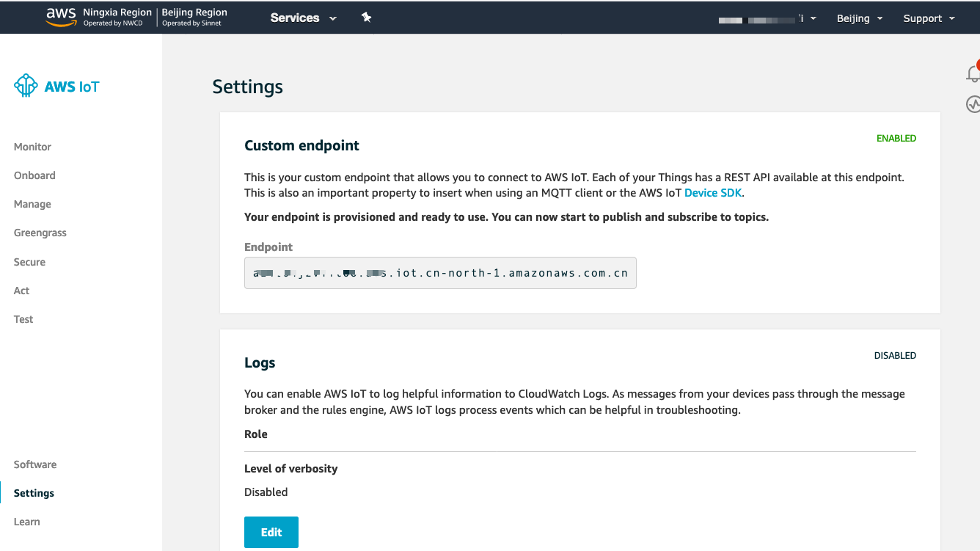
Task: Open the activity pulse icon on the right
Action: click(x=973, y=104)
